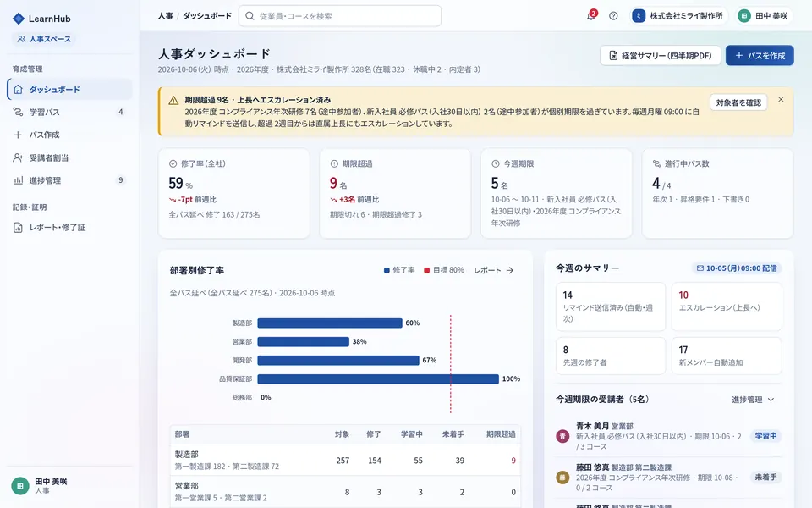The image size is (812, 508).
Task: Click the plus icon beside パス作成
Action: coord(18,135)
